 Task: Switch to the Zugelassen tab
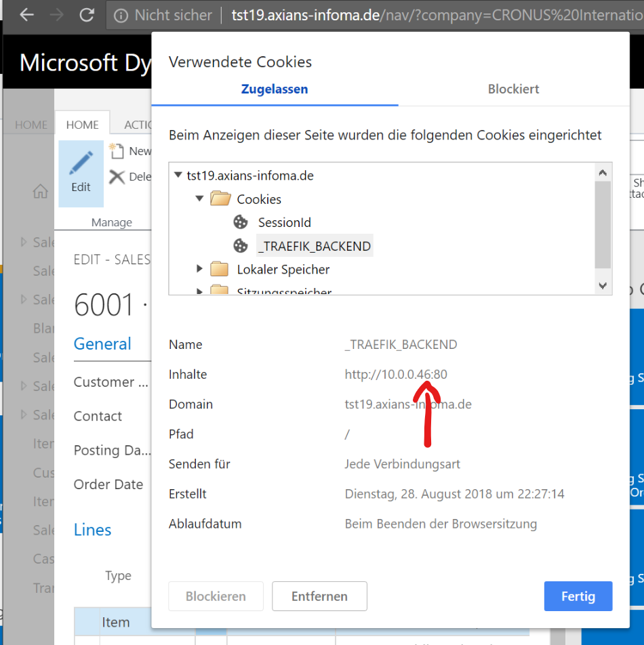click(x=275, y=89)
